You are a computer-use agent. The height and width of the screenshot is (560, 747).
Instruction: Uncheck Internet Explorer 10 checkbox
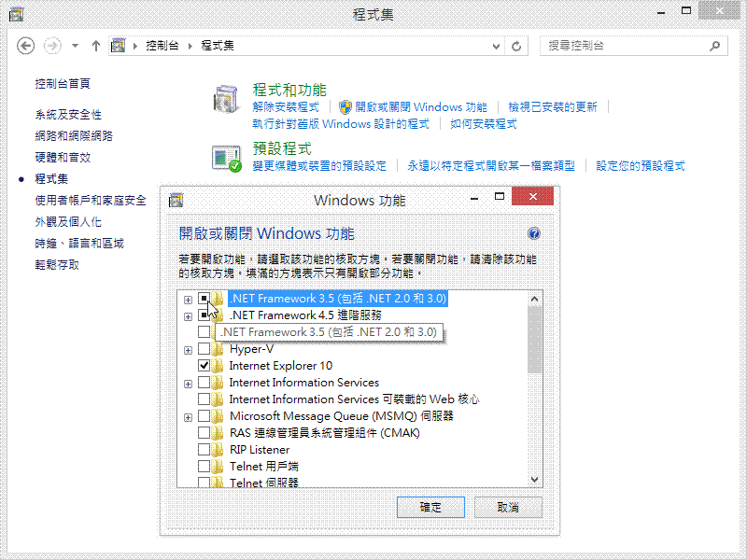pyautogui.click(x=204, y=366)
